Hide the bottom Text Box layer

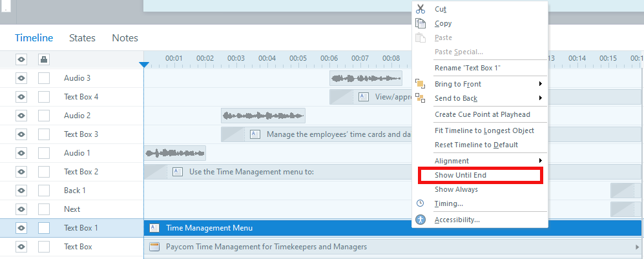point(21,247)
